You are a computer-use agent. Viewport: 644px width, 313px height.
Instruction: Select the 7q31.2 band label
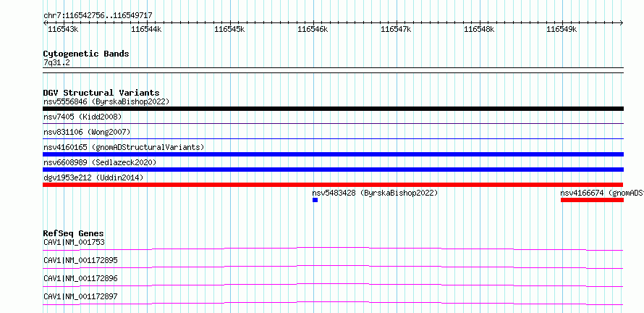[56, 62]
